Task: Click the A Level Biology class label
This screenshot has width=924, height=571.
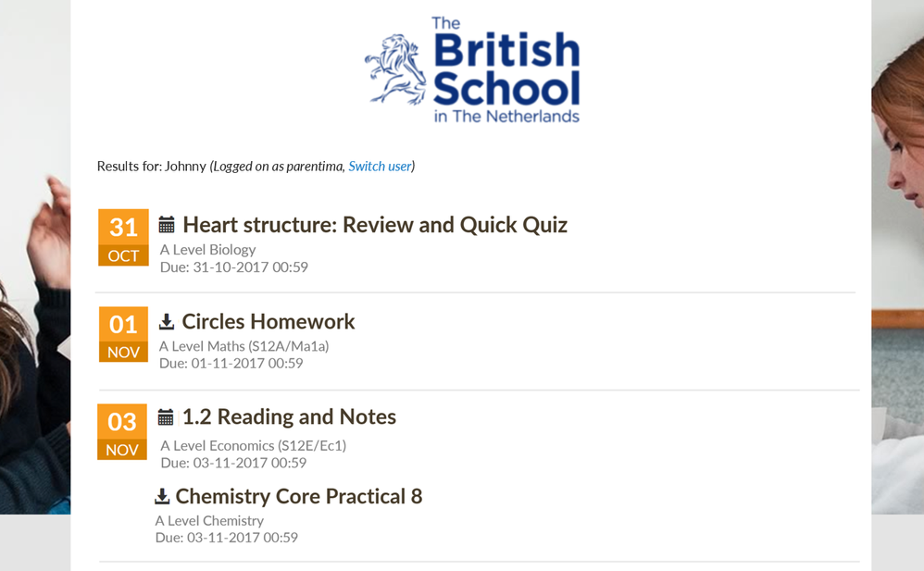Action: point(207,250)
